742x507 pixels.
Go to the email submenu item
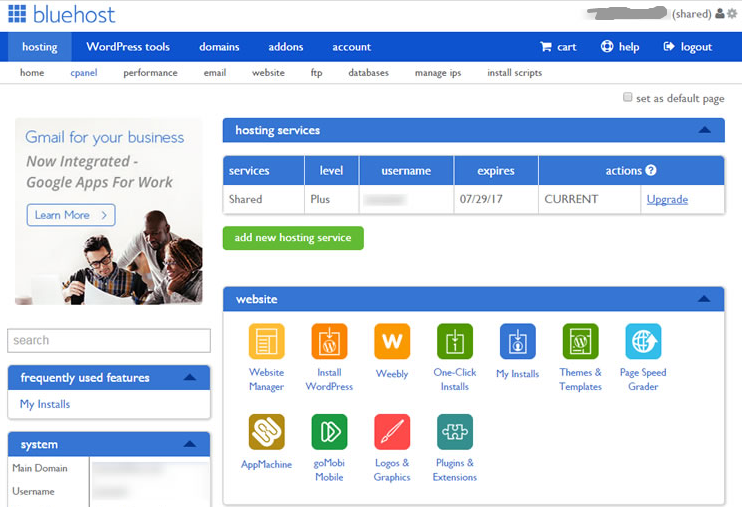215,73
